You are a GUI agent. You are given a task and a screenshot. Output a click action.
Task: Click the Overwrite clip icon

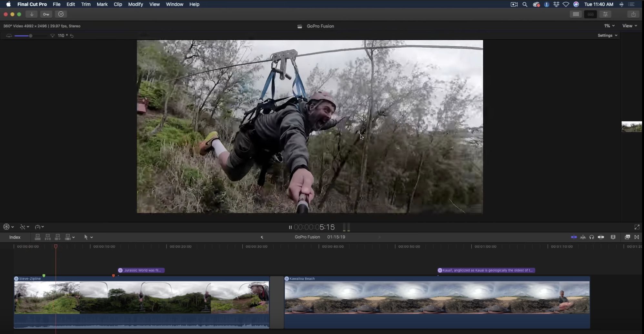tap(68, 237)
